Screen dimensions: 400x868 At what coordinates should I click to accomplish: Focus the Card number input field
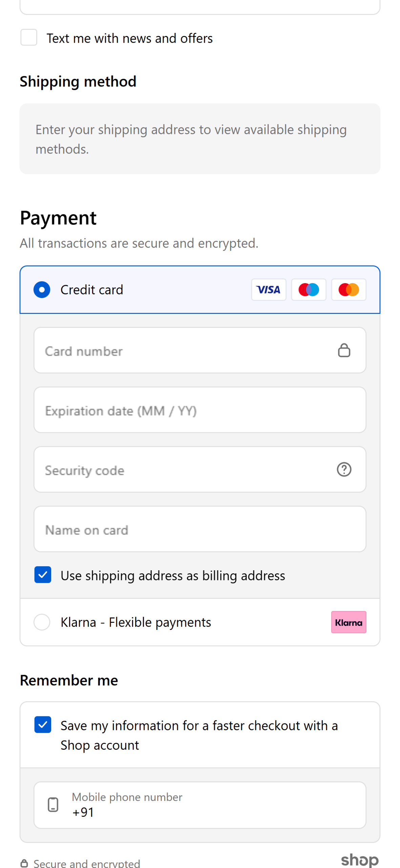point(186,351)
